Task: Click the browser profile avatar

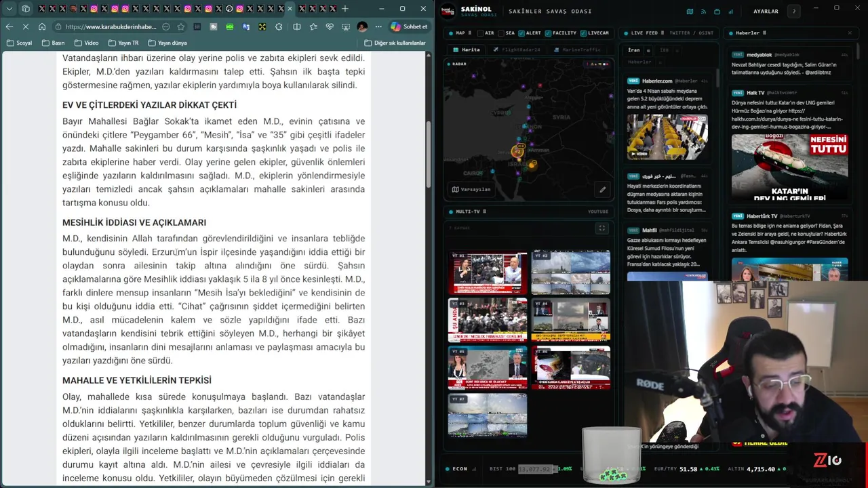Action: click(x=362, y=26)
